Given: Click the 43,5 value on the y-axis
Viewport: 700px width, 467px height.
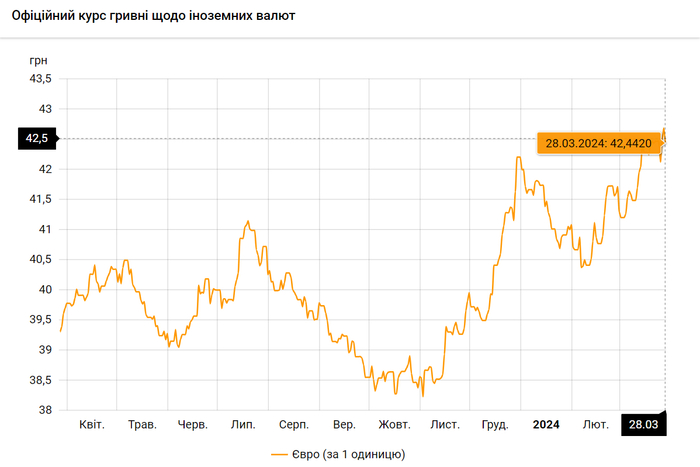Looking at the screenshot, I should 40,78.
